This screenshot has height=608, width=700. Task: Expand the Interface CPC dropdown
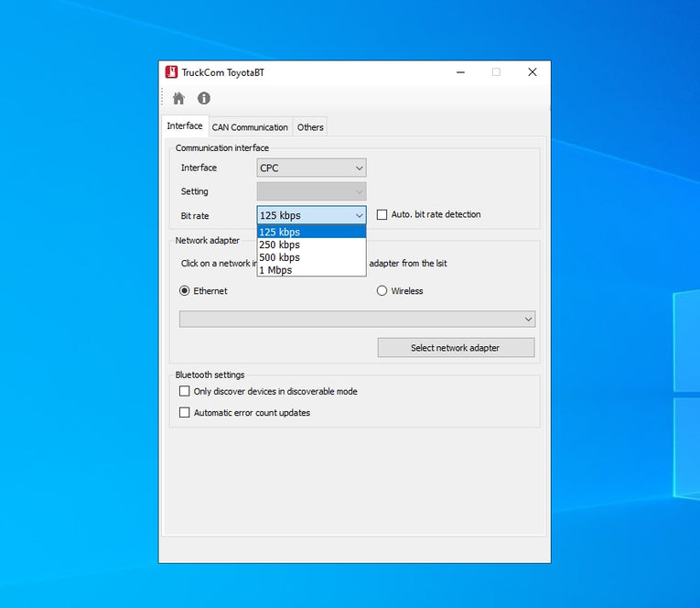click(x=311, y=168)
